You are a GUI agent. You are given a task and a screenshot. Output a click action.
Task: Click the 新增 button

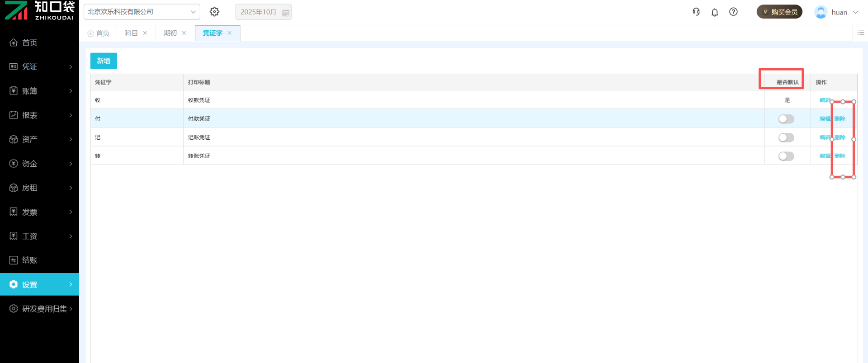[x=104, y=61]
